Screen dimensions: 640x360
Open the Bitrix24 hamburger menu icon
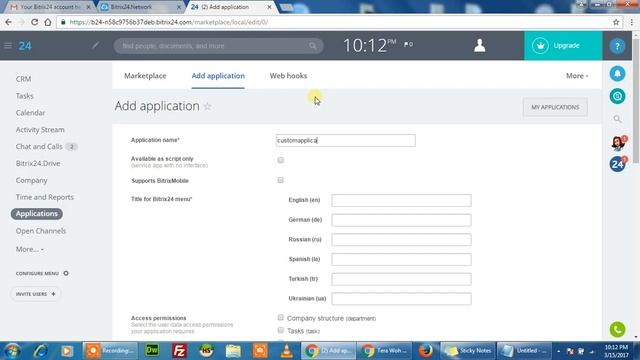pos(8,45)
